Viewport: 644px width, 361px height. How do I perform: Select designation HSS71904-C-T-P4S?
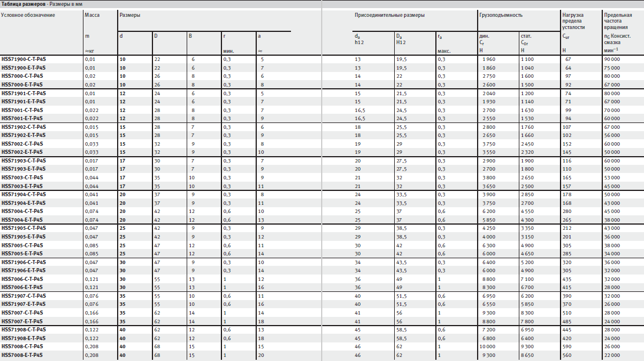(x=24, y=194)
